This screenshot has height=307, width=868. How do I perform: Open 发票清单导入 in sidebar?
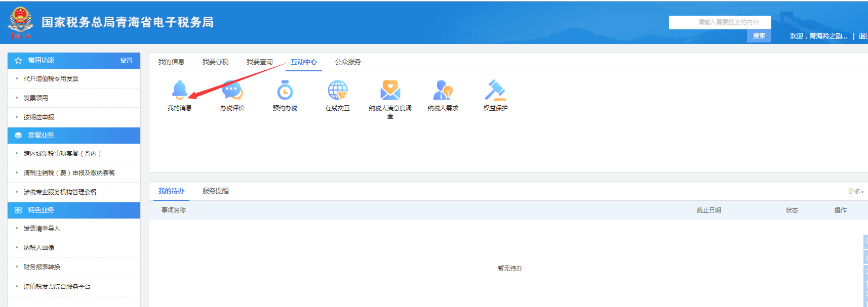click(x=42, y=229)
